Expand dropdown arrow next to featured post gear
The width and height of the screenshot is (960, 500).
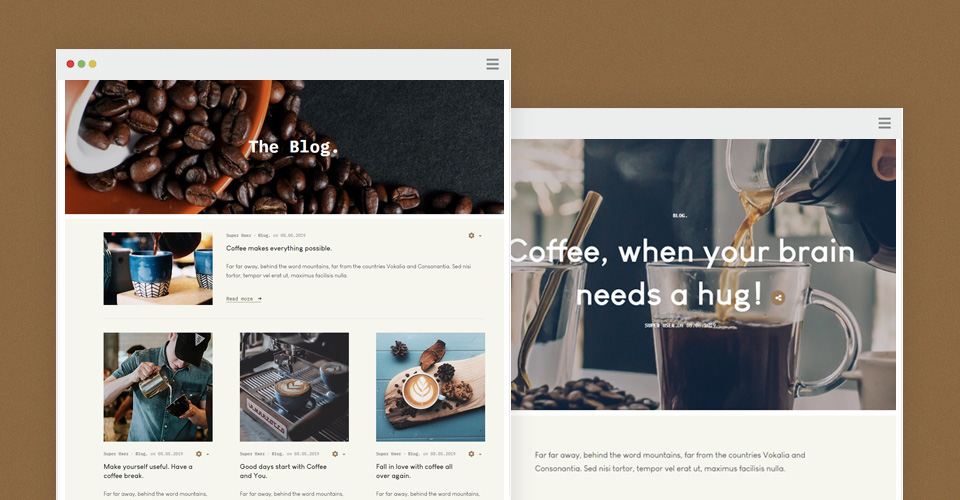480,236
